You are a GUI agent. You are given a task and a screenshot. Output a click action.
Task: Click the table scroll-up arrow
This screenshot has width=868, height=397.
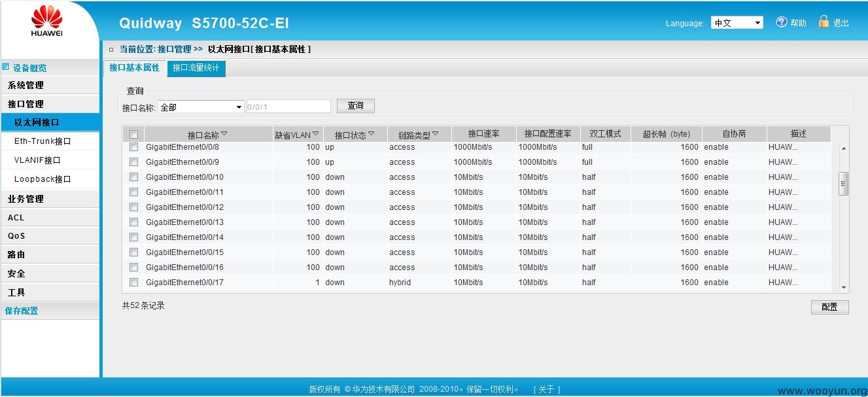pos(844,148)
